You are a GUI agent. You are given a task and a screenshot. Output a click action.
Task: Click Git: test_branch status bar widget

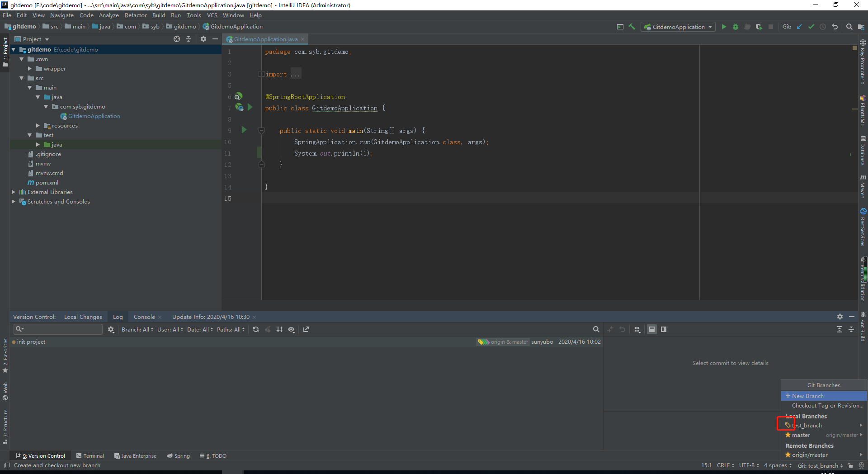coord(820,465)
